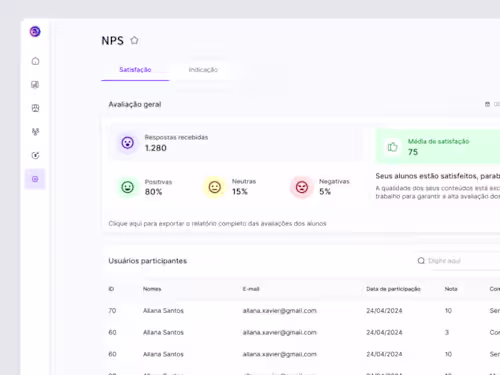Select the highlighted NPS icon in sidebar
500x375 pixels.
click(x=35, y=179)
